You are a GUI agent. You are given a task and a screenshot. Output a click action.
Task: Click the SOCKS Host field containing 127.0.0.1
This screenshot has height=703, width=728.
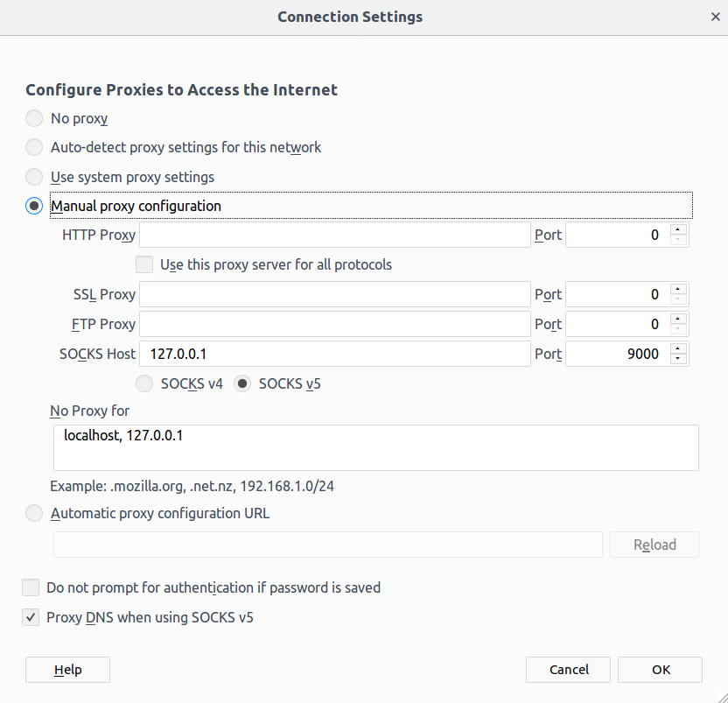(334, 354)
